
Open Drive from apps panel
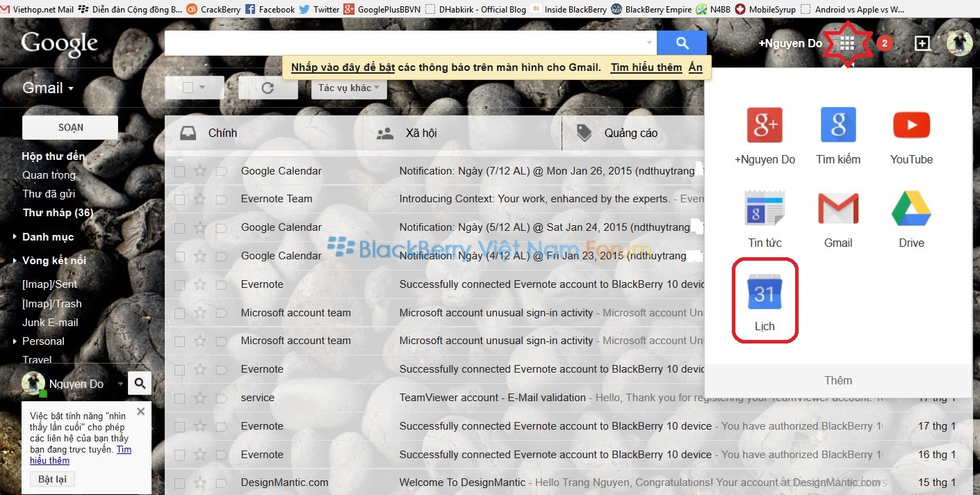coord(911,219)
